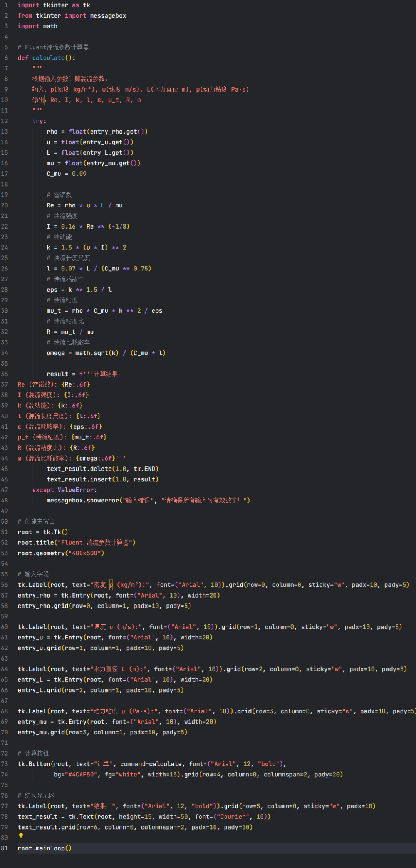416x868 pixels.
Task: Click the 'from tkinter import messagebox' line
Action: tap(72, 16)
